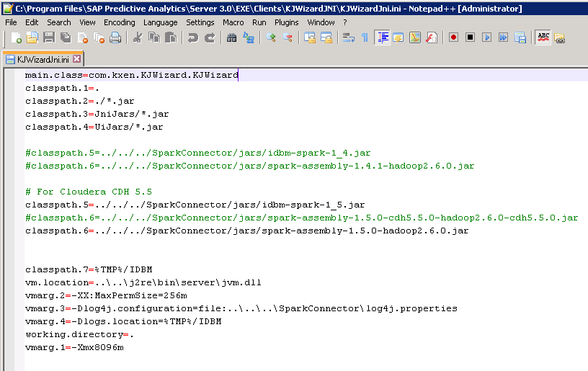Screen dimensions: 588x371
Task: Open the Plugins menu
Action: click(x=286, y=22)
